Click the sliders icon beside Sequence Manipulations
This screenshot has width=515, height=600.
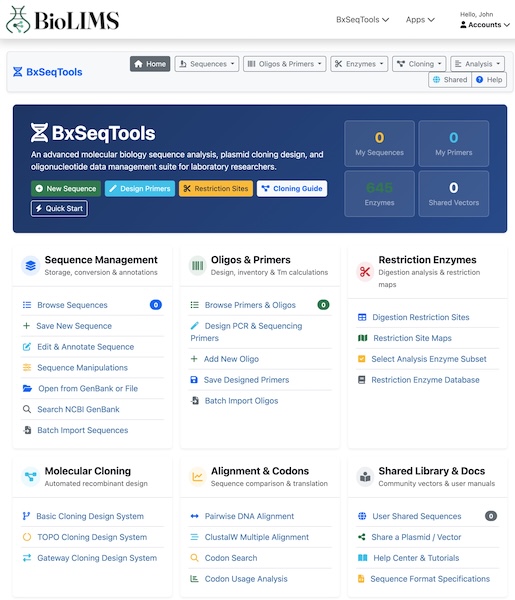point(27,367)
